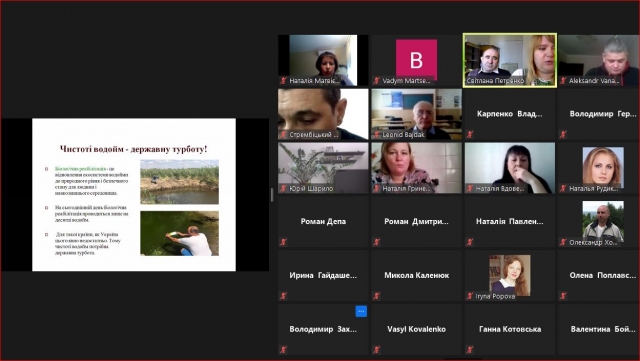The width and height of the screenshot is (640, 361).
Task: Select Iryna Popova profile photo tile
Action: coord(510,275)
